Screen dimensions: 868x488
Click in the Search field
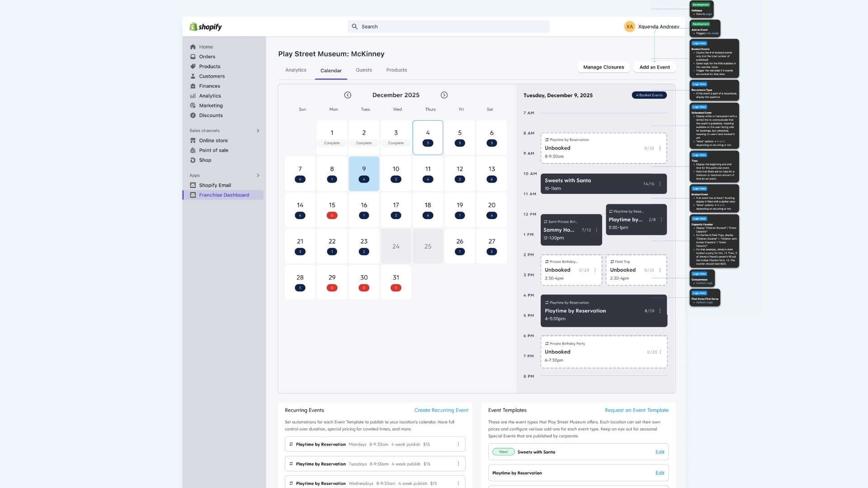tap(448, 27)
